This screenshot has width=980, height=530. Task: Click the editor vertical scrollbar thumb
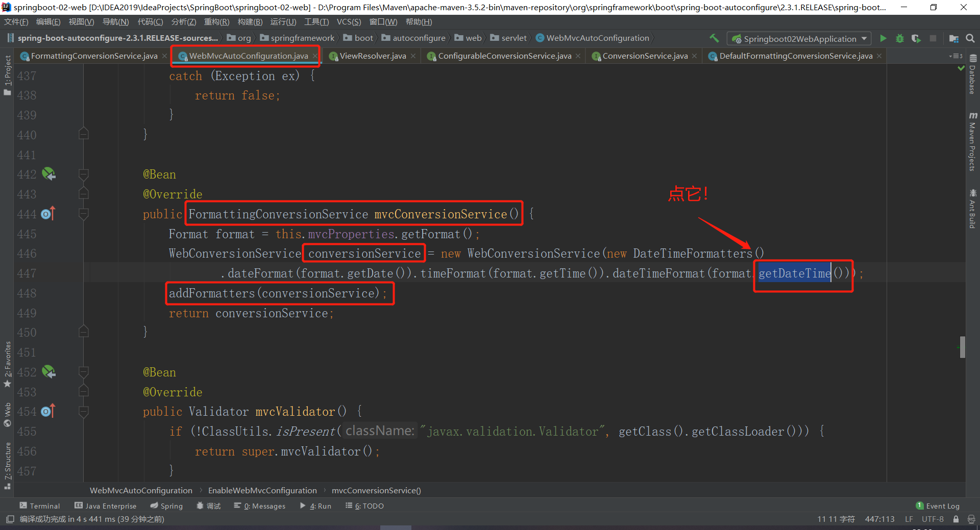[962, 347]
